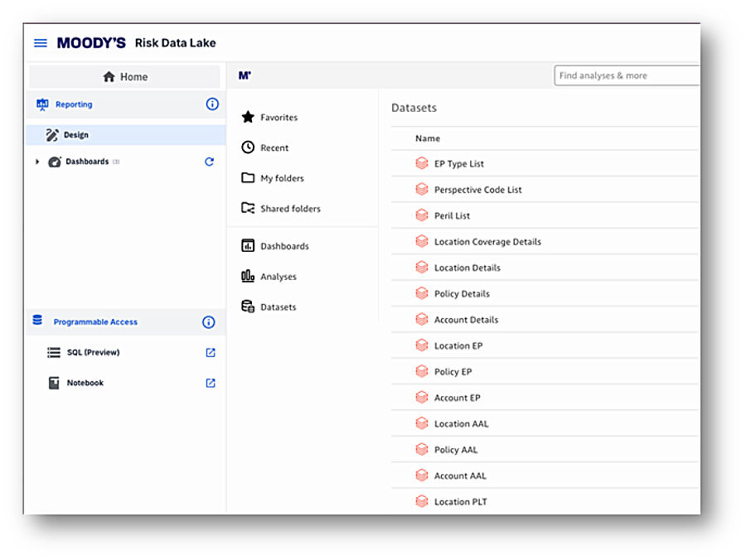Click the Favorites star icon
The height and width of the screenshot is (560, 746).
248,117
